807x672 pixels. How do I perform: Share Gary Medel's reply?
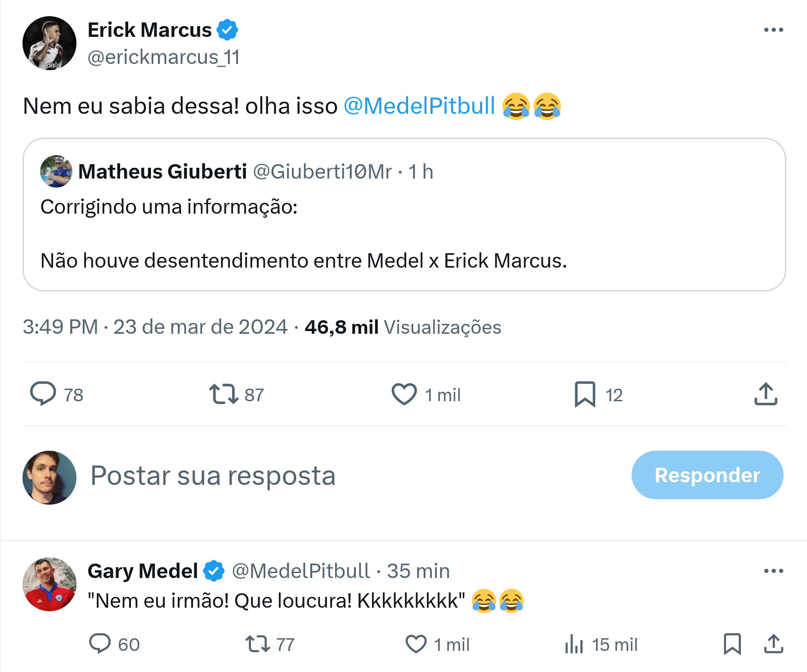774,644
